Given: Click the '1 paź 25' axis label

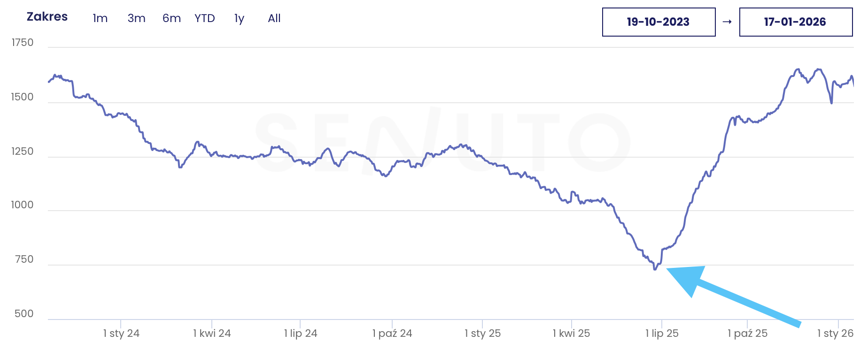Looking at the screenshot, I should 747,334.
